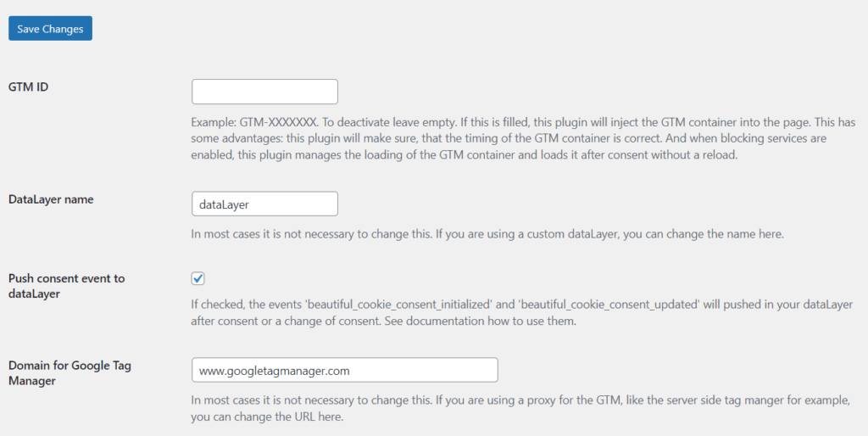Click the Push consent event to dataLayer label
This screenshot has height=436, width=868.
click(66, 286)
